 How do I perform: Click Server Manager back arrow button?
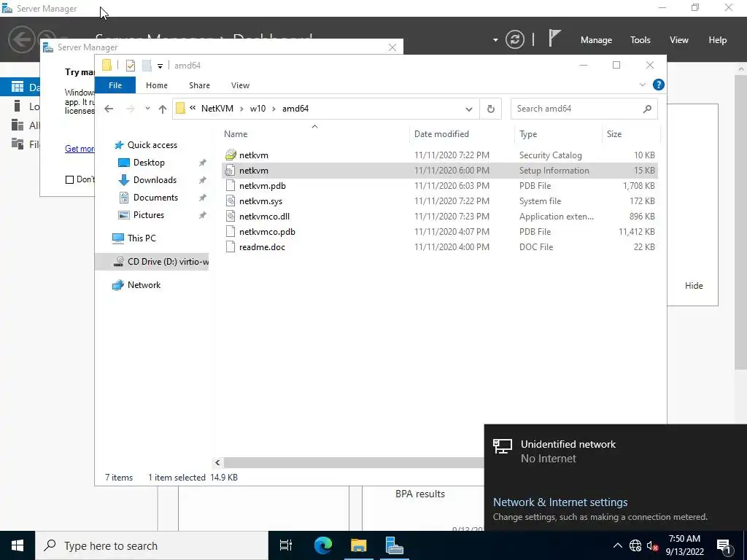click(21, 39)
